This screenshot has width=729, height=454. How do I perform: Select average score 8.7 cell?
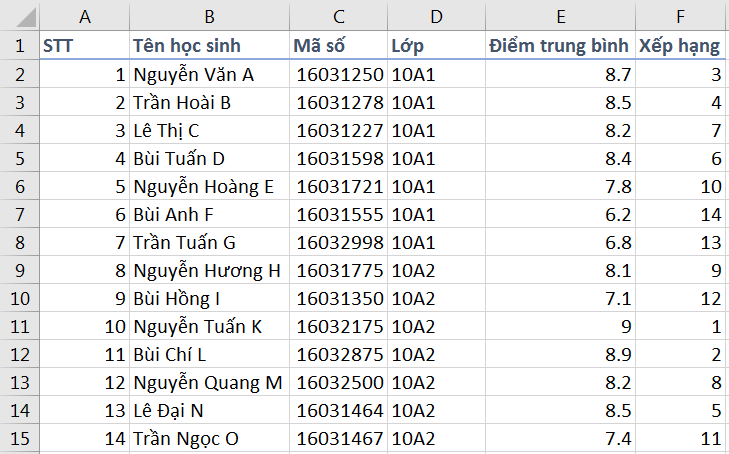(x=560, y=74)
